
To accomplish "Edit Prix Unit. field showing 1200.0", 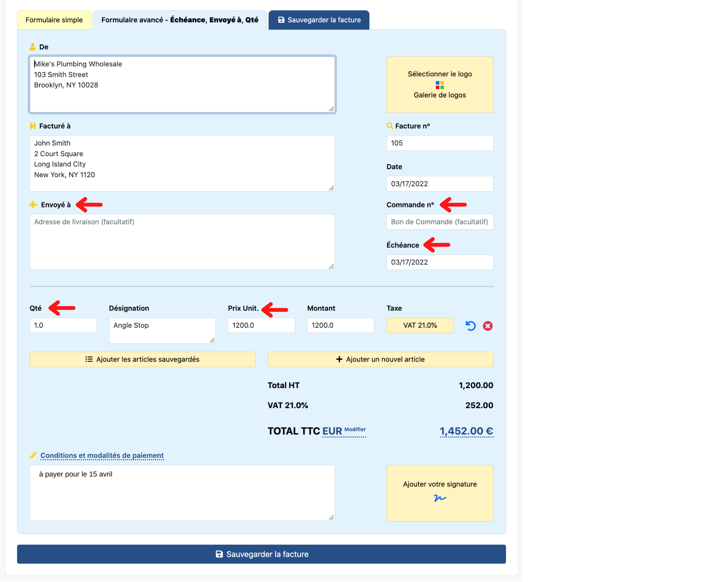I will 261,325.
